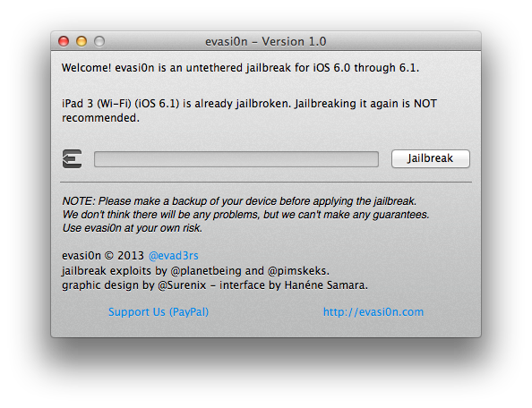Minimize the window using the yellow button
Screen dimensions: 532x408
(x=82, y=41)
